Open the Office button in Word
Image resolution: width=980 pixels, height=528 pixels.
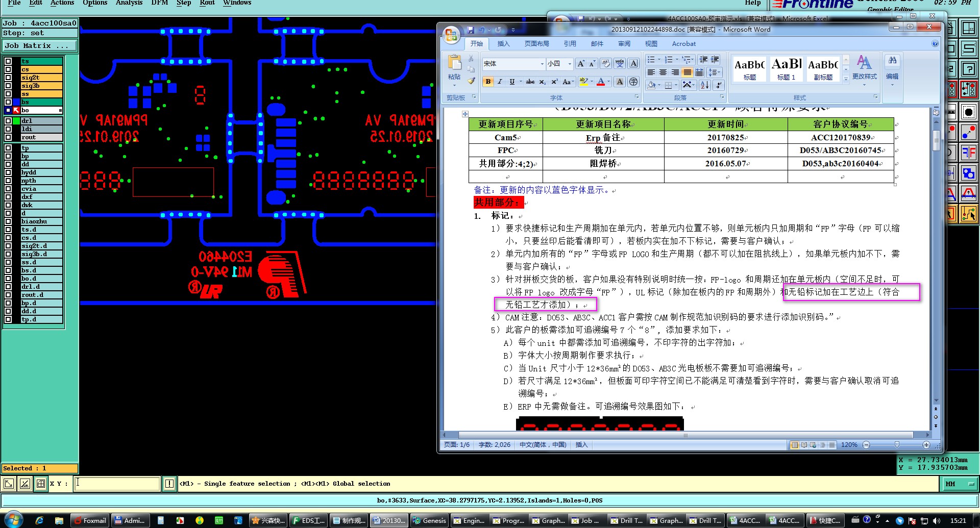pos(451,35)
